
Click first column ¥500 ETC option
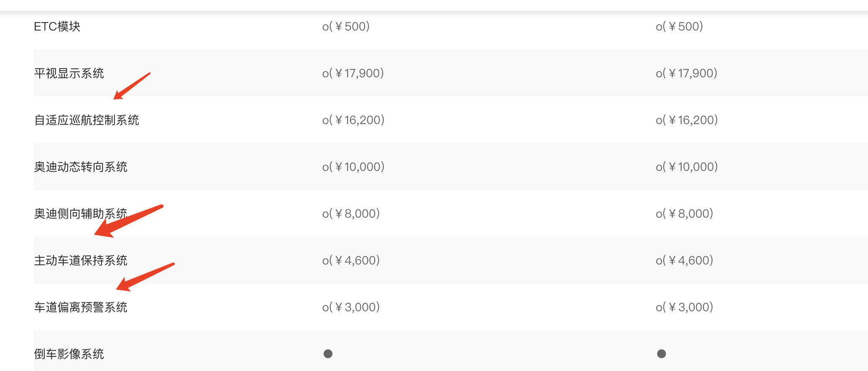point(346,26)
